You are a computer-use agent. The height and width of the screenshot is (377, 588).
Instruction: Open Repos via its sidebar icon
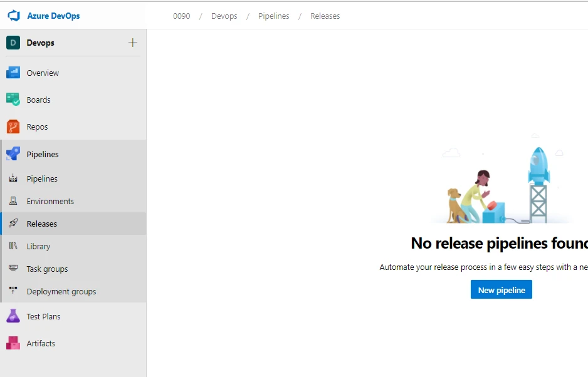click(x=13, y=127)
